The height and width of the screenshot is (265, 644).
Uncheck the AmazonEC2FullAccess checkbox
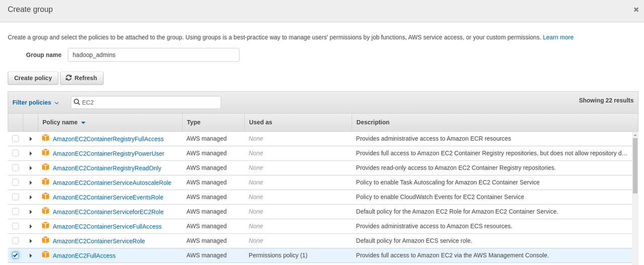tap(16, 255)
